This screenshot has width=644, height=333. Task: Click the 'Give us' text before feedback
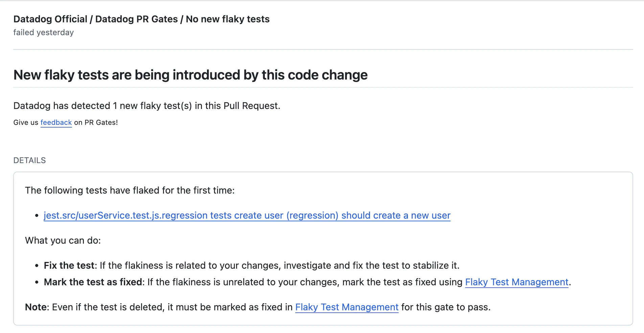click(26, 123)
